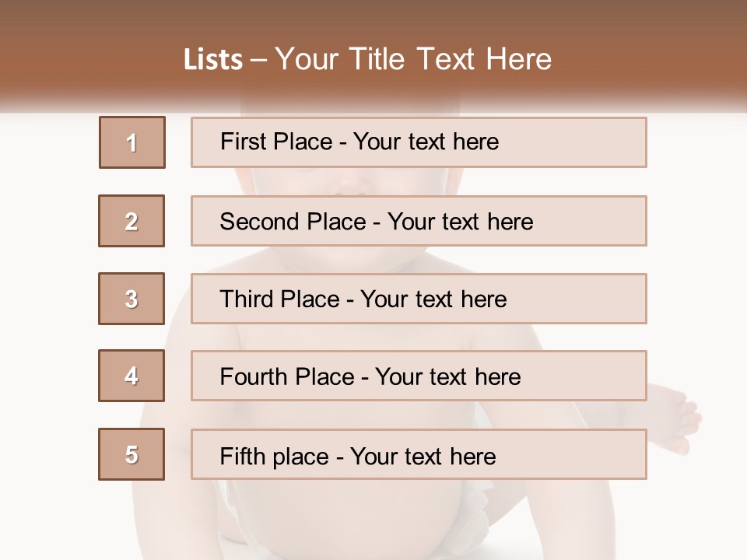
Task: Select the number 3 square
Action: (132, 299)
